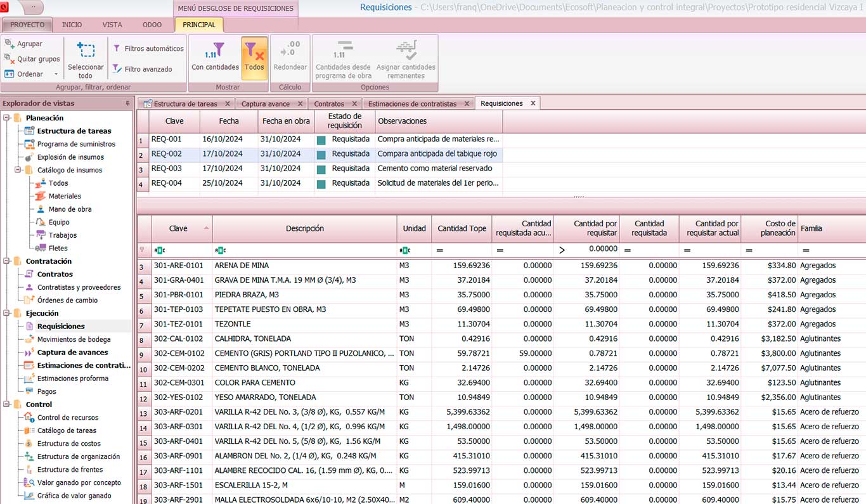Click Quitar grupos icon
Viewport: 866px width, 504px height.
click(x=10, y=59)
